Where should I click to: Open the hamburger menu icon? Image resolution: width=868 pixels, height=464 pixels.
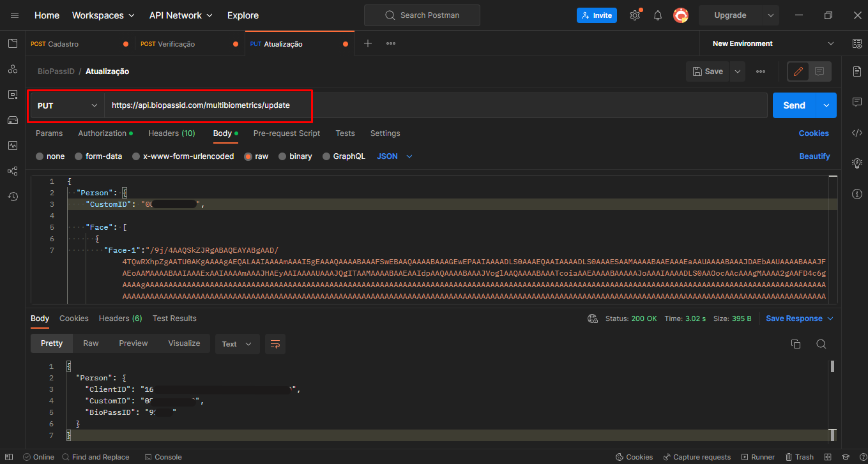pos(15,15)
